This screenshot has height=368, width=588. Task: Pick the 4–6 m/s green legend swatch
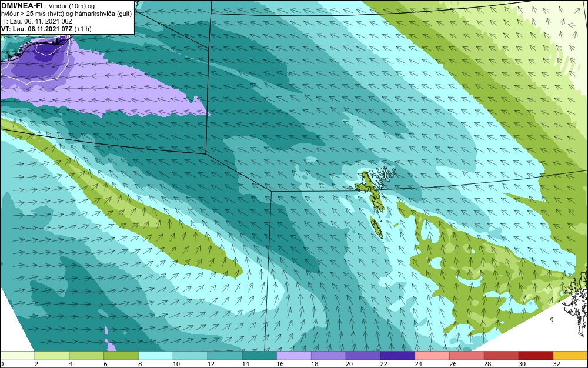[x=86, y=356]
